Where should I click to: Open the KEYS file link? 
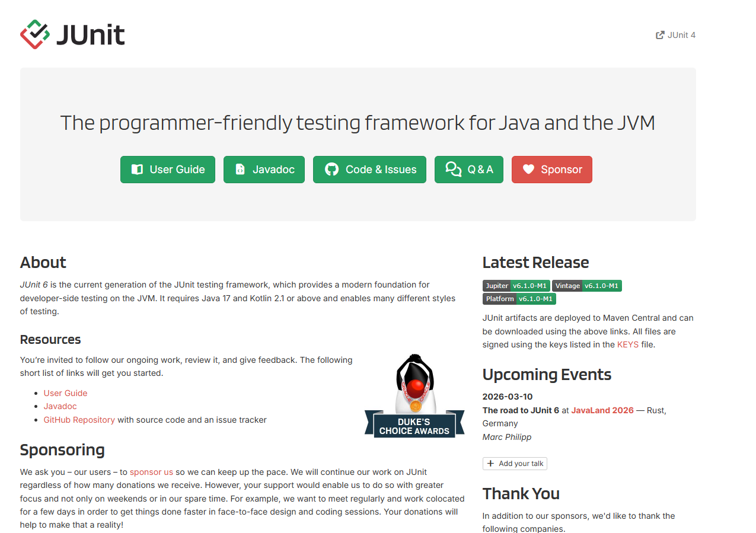coord(627,344)
